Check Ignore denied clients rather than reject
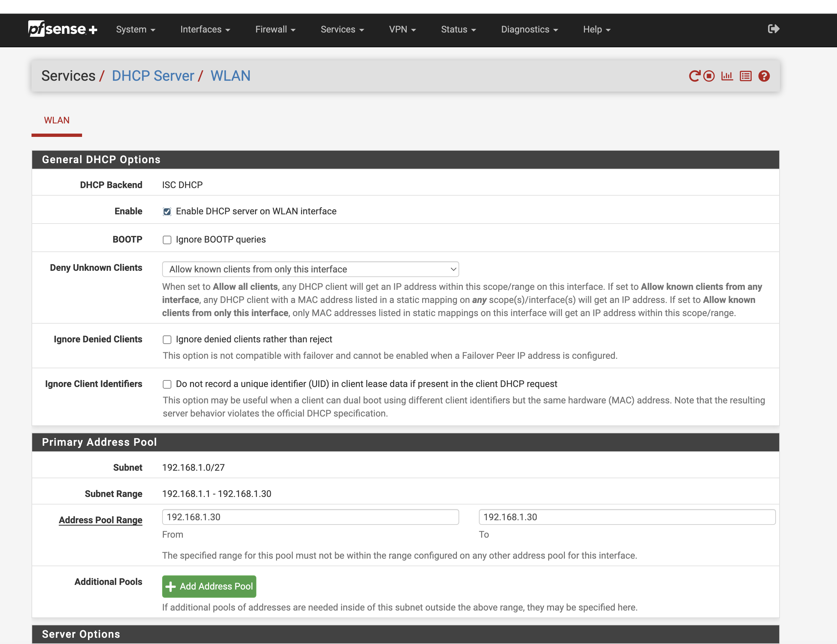This screenshot has height=644, width=837. click(x=167, y=340)
